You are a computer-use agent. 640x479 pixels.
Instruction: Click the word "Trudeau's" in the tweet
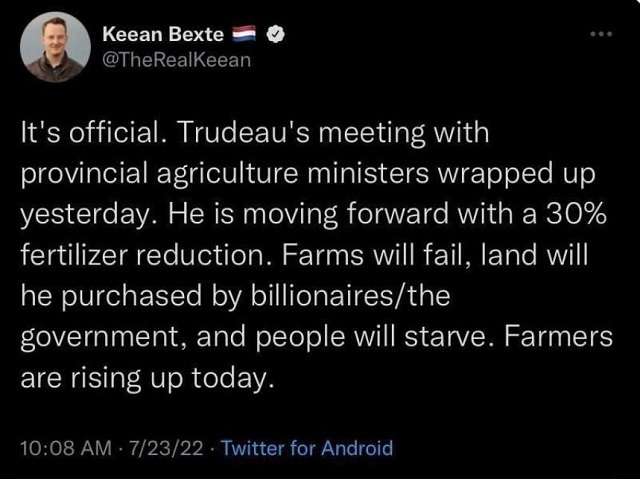point(242,133)
